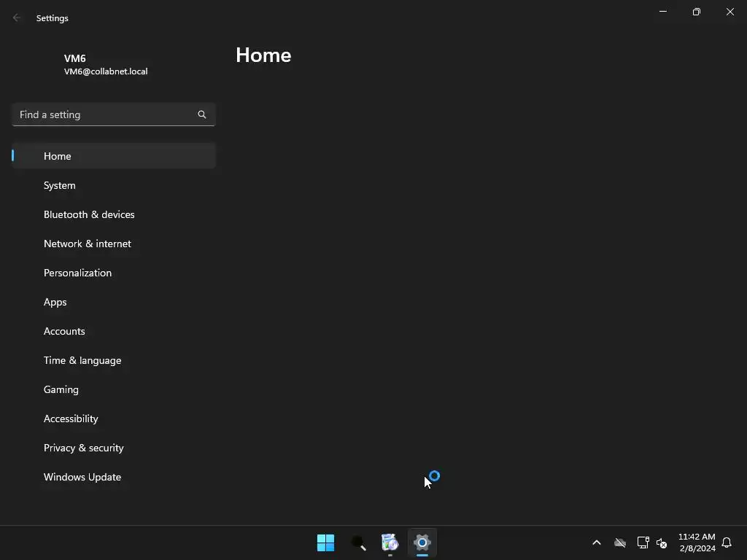Open Accessibility settings category
The width and height of the screenshot is (747, 560).
[113, 419]
